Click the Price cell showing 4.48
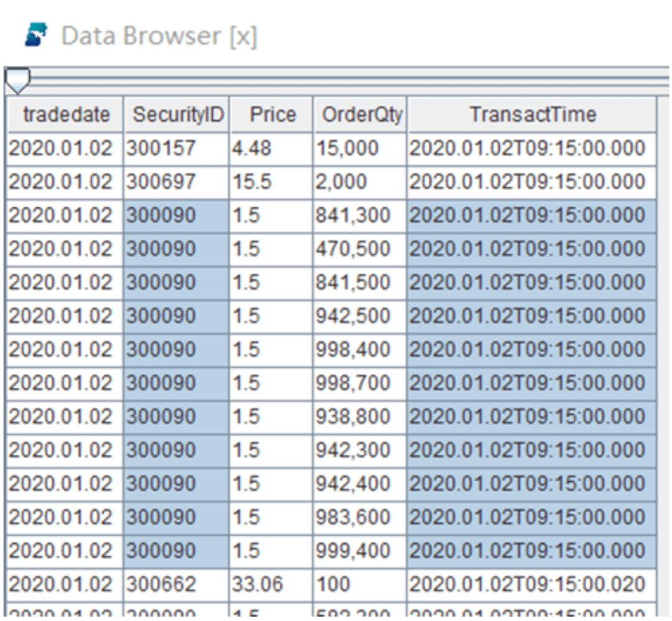The width and height of the screenshot is (672, 621). click(271, 148)
